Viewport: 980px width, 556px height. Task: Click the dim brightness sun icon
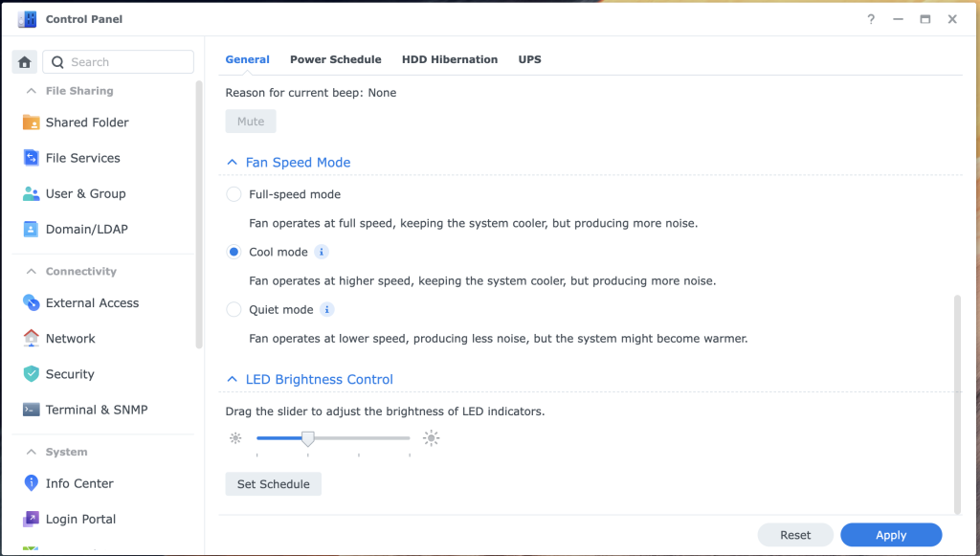[x=235, y=438]
